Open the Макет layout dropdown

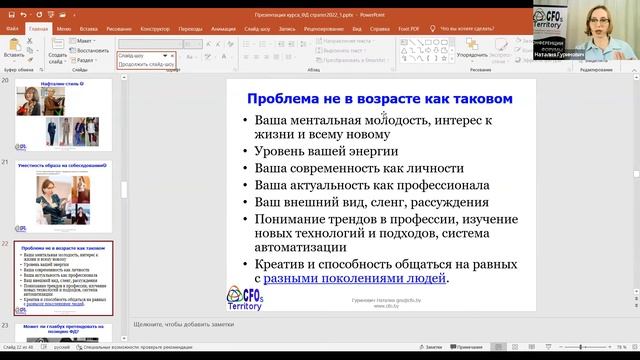coord(82,41)
